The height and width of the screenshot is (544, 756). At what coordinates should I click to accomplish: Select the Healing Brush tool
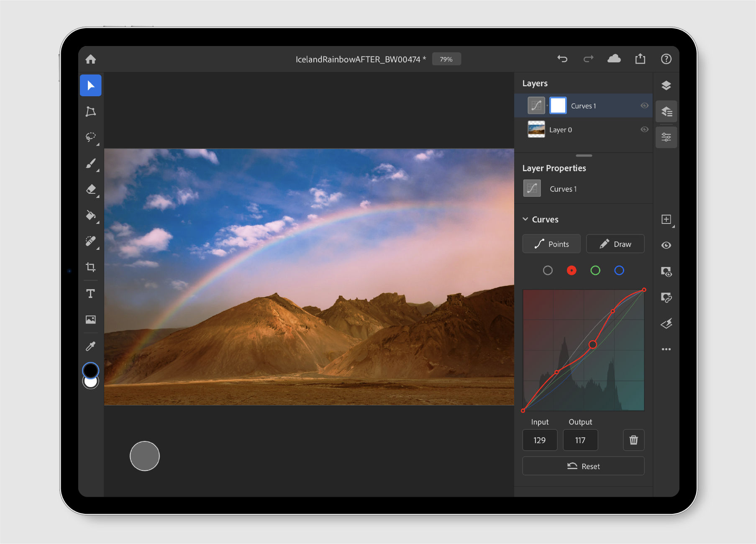90,241
